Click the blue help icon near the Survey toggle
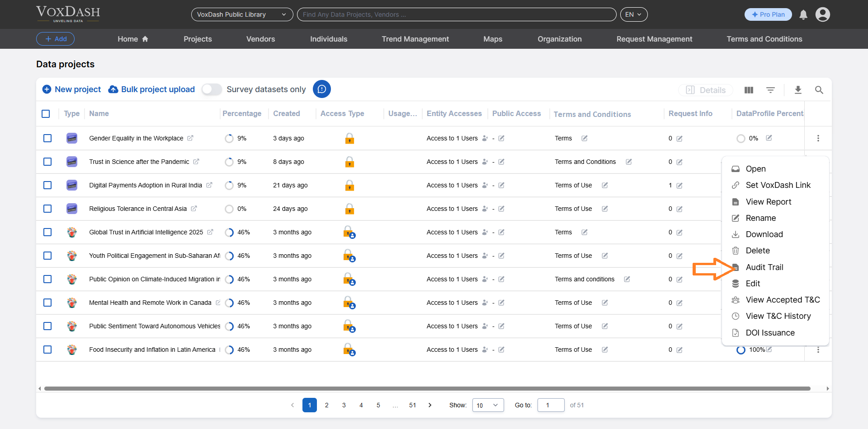 pos(322,89)
